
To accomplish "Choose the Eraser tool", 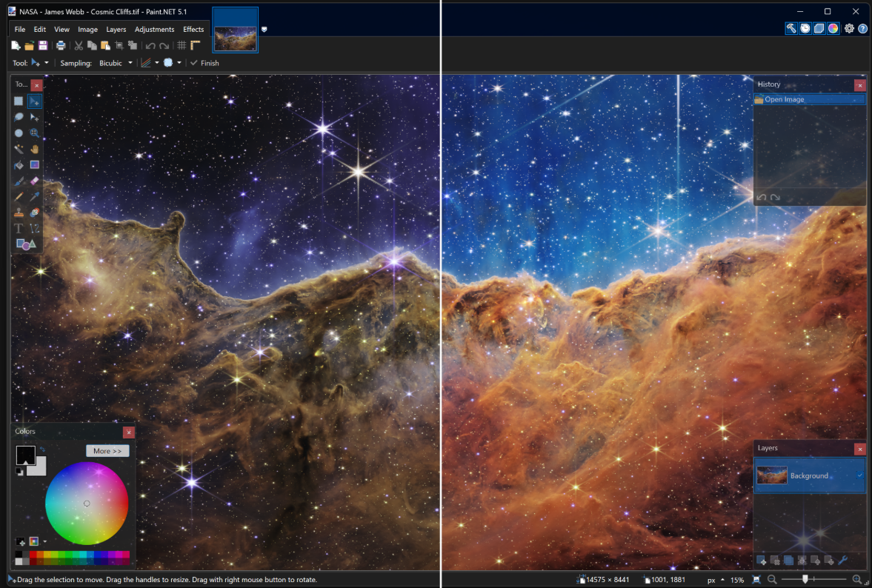I will tap(35, 181).
